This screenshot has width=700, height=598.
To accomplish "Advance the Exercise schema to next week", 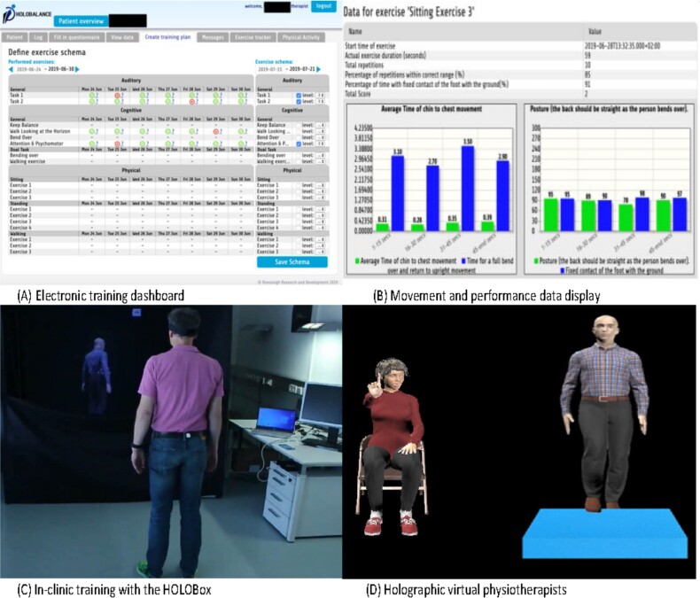I will 319,69.
